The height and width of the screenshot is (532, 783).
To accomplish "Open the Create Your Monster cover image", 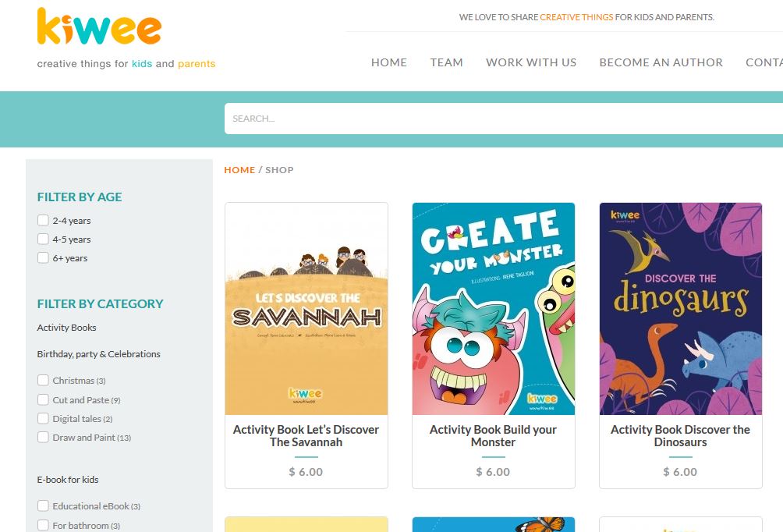I will pos(494,309).
